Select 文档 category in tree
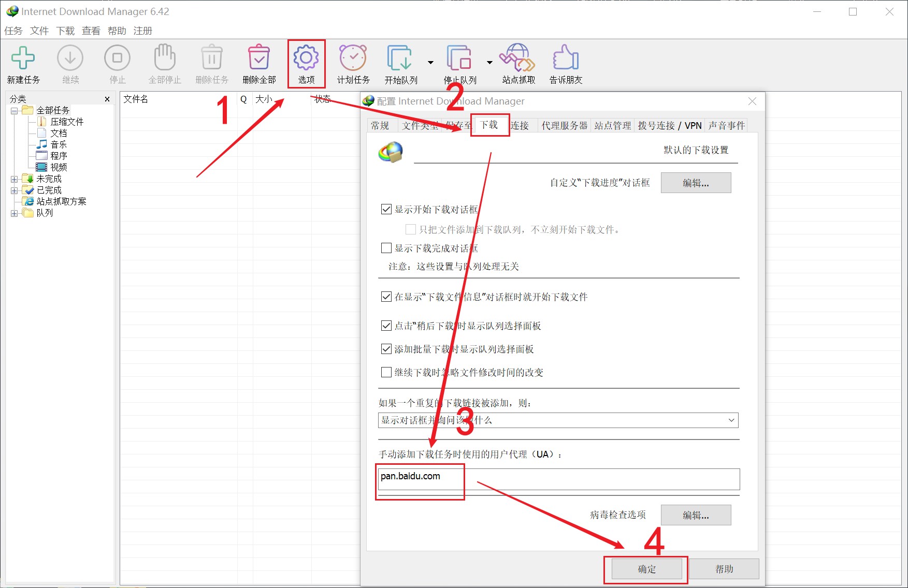This screenshot has width=908, height=588. (x=59, y=133)
